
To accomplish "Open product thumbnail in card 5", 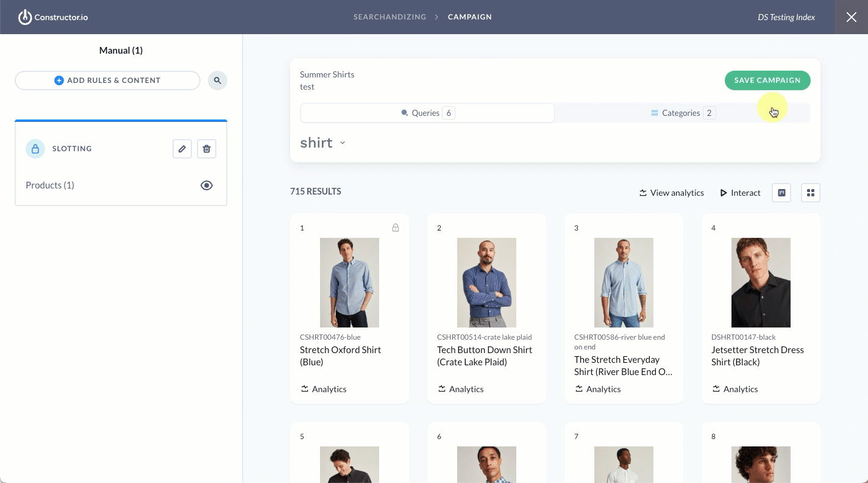I will pyautogui.click(x=349, y=465).
